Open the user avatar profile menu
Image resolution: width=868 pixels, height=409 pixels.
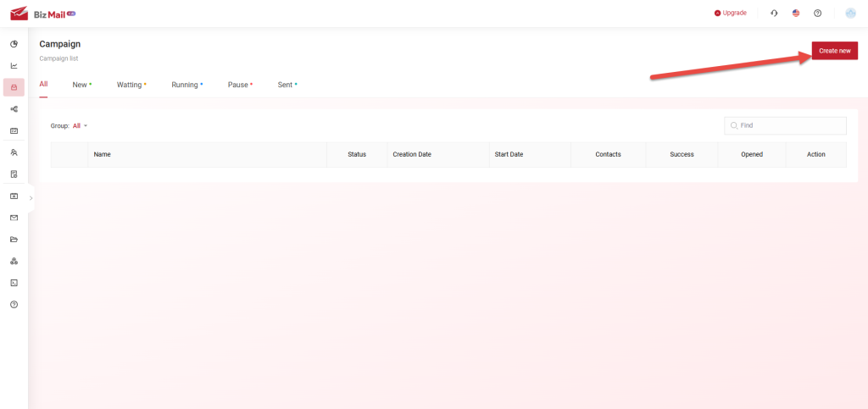pos(851,13)
